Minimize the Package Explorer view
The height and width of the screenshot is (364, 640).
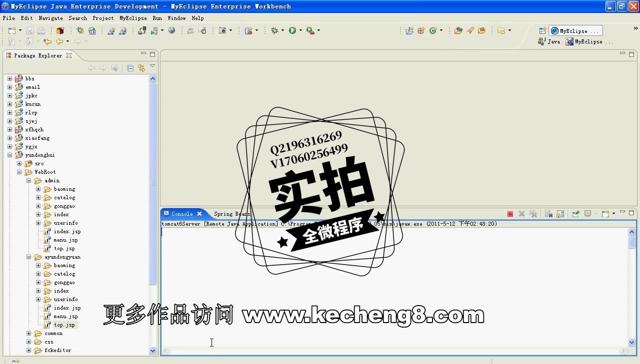coord(143,54)
